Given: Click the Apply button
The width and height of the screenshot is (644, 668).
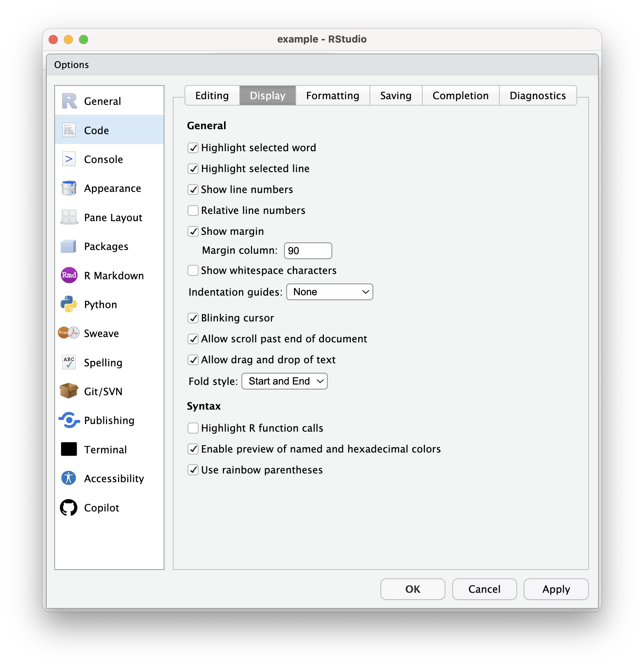Looking at the screenshot, I should [x=556, y=589].
